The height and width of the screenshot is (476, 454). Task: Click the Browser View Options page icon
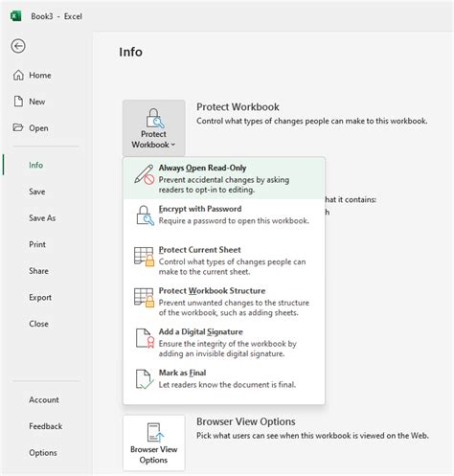(154, 432)
